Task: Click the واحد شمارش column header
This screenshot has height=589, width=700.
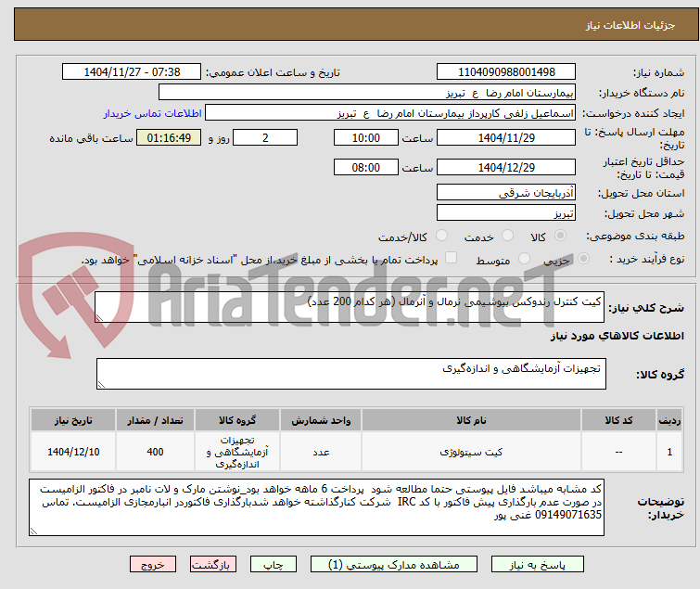Action: [x=321, y=420]
